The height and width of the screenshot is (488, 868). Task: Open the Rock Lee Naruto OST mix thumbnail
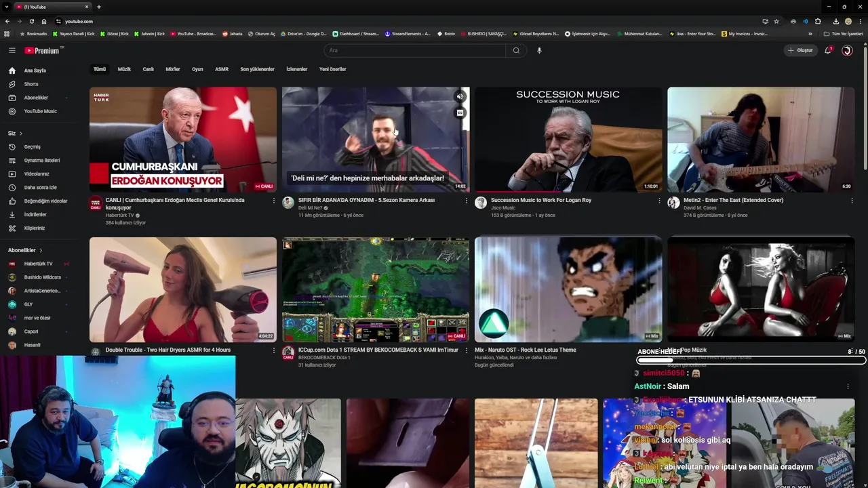click(568, 289)
